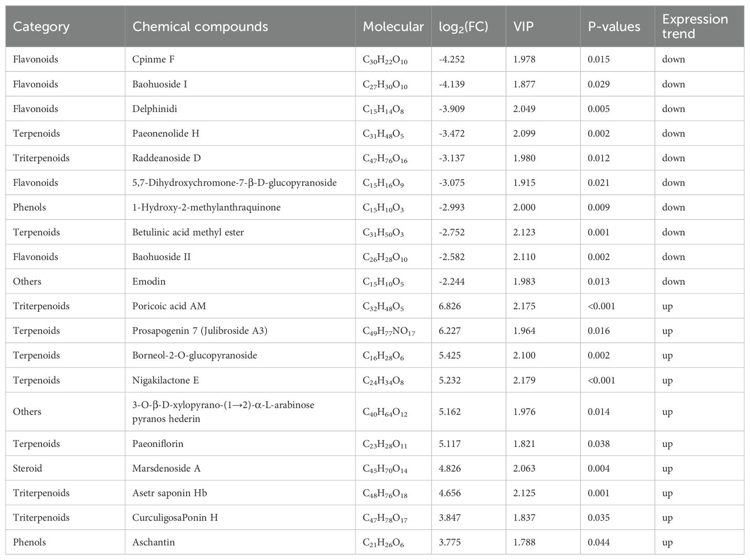The width and height of the screenshot is (750, 560).
Task: Click the VIP column header
Action: point(523,27)
